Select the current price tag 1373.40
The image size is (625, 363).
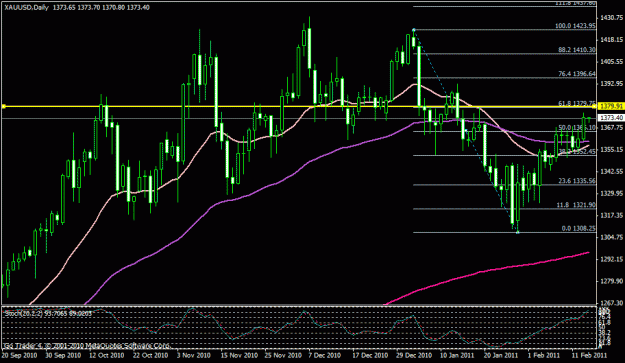(x=611, y=118)
